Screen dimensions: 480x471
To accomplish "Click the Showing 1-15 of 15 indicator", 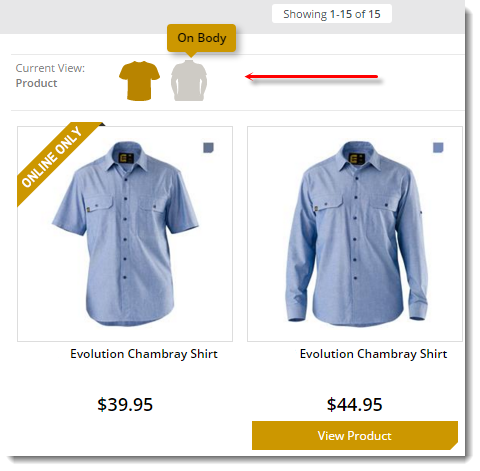I will [x=332, y=14].
